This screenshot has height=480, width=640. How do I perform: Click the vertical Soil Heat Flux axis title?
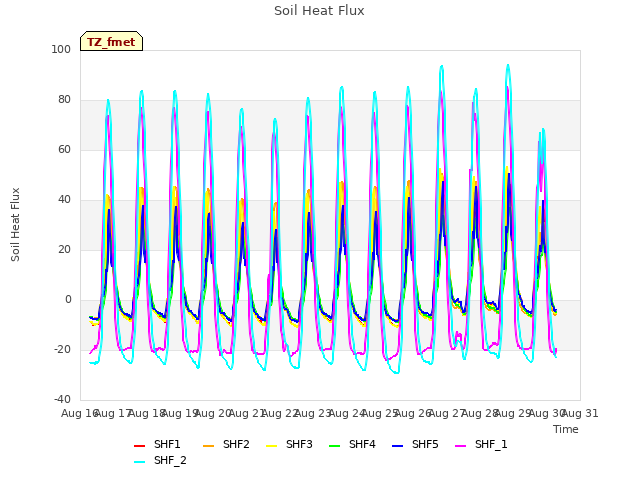[15, 224]
